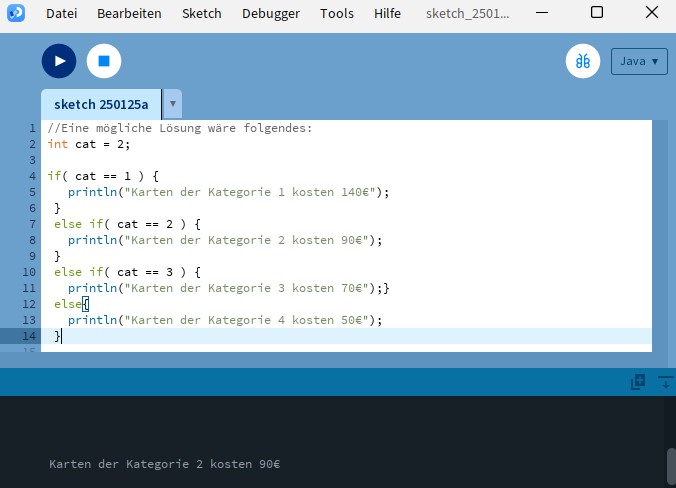Run the sketch with the play button
Screen dimensions: 676x488
click(59, 61)
